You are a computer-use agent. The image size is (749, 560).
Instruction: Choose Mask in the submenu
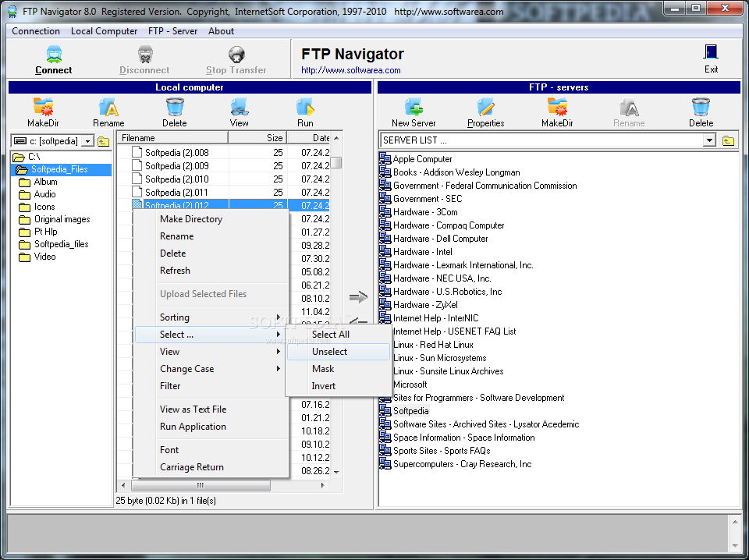click(x=338, y=369)
